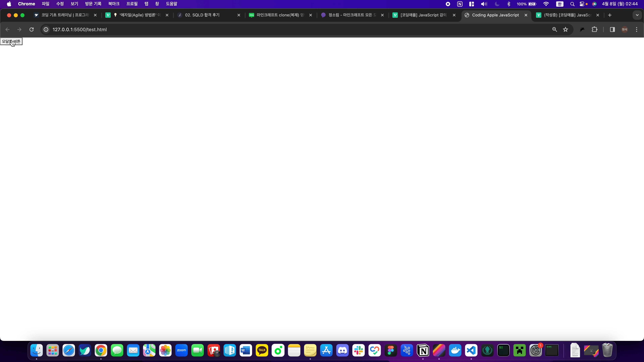
Task: Click the profile avatar button
Action: (x=625, y=29)
